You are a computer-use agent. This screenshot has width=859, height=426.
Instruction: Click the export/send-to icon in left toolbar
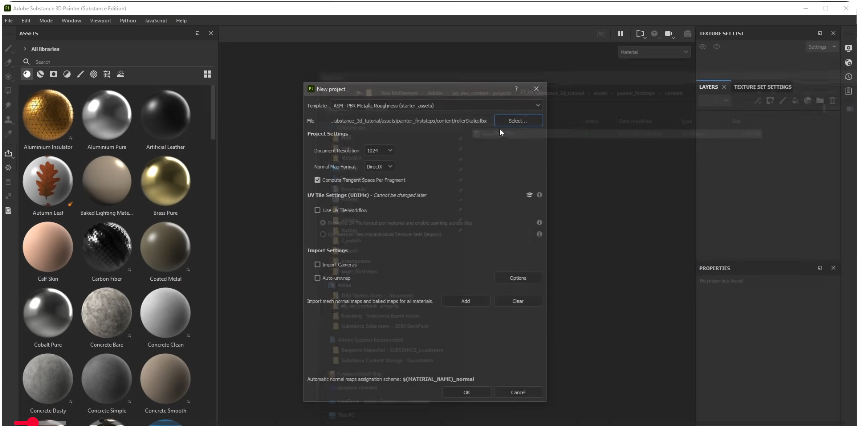point(8,154)
